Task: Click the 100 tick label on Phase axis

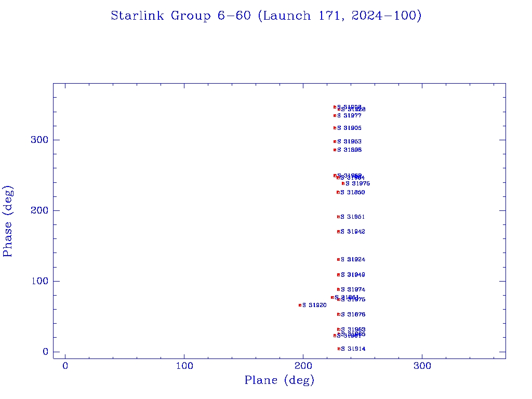Action: (39, 281)
